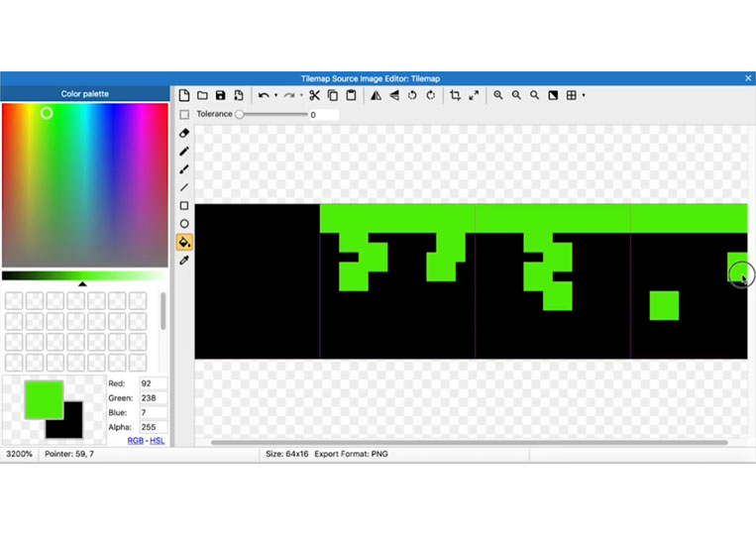Viewport: 756px width, 536px height.
Task: Select the Pencil tool
Action: (x=184, y=151)
